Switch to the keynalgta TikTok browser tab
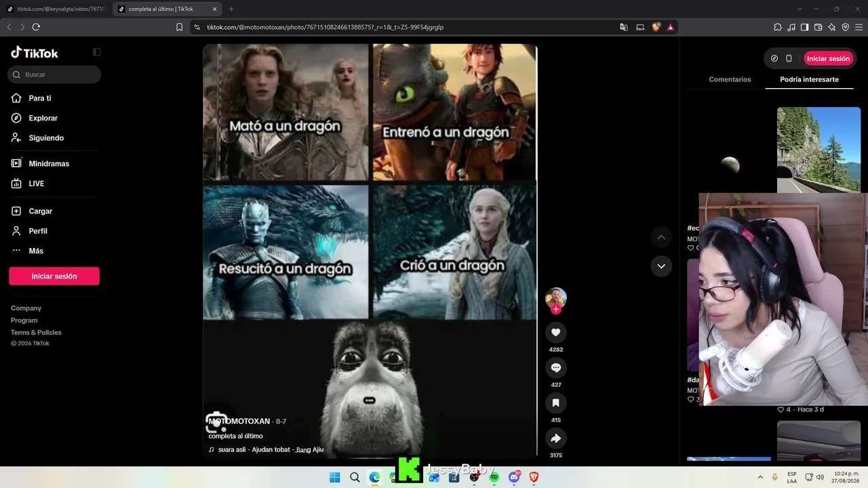 point(57,9)
